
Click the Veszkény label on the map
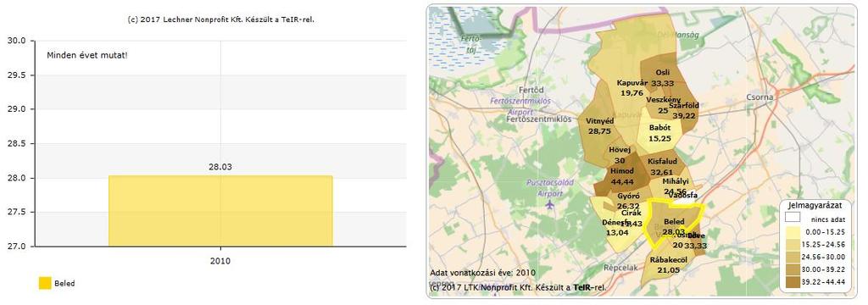pos(662,100)
